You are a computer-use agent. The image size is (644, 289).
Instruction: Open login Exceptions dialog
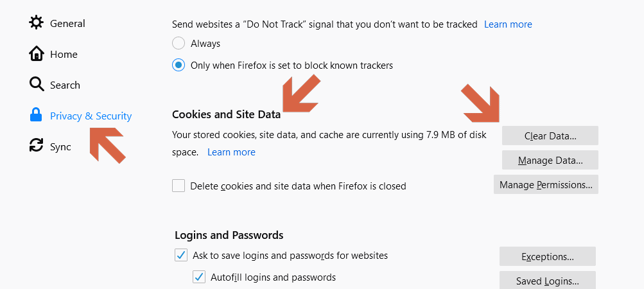tap(547, 257)
